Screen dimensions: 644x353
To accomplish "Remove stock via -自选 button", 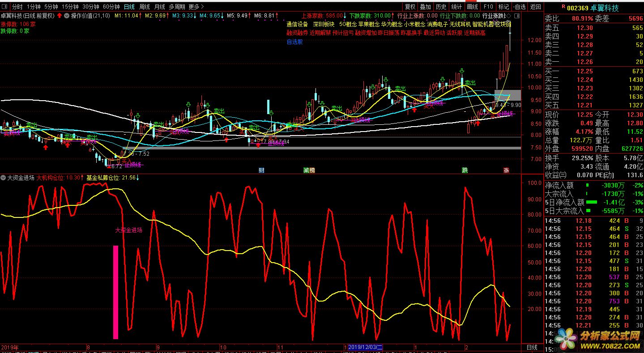I will pos(520,7).
